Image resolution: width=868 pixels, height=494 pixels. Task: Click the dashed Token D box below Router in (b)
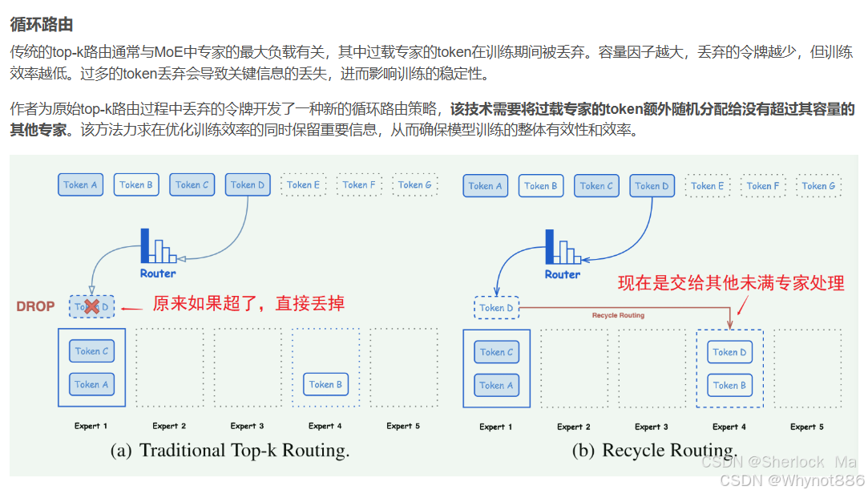[x=497, y=307]
